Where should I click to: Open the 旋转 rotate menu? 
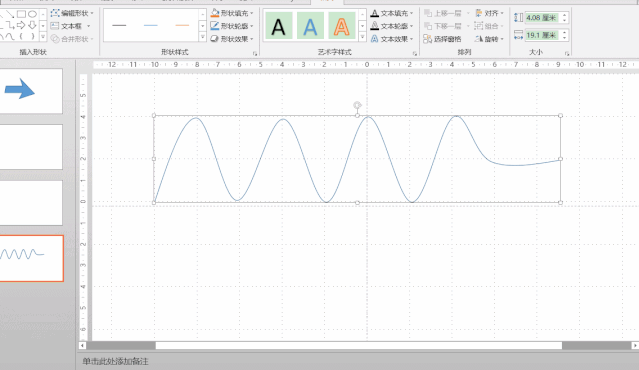[489, 39]
